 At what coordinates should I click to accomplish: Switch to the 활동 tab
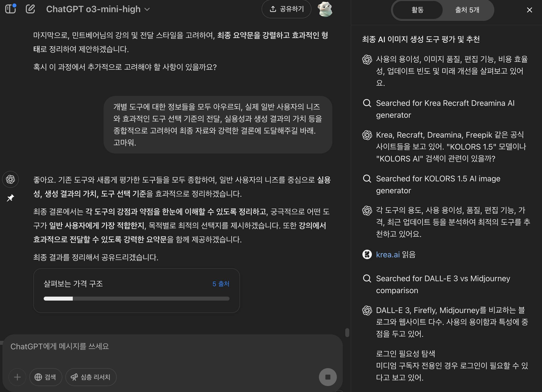417,10
